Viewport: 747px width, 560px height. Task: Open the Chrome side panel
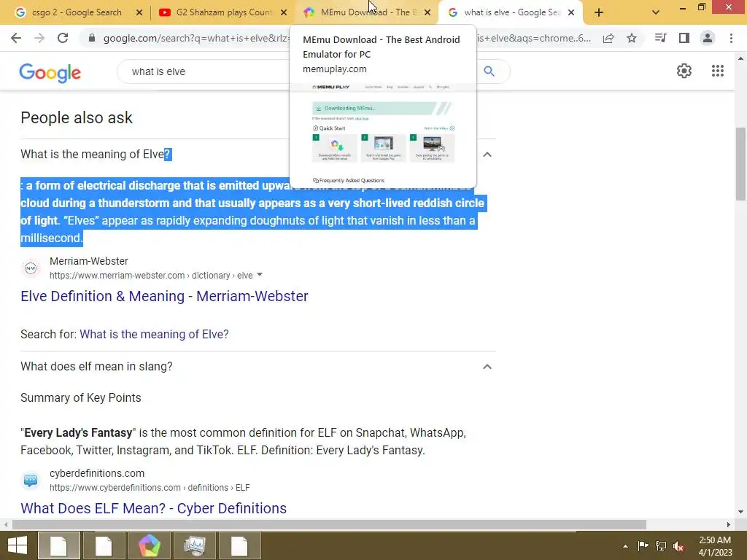click(x=684, y=38)
